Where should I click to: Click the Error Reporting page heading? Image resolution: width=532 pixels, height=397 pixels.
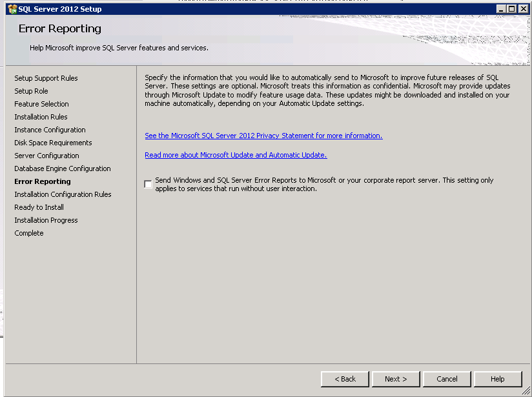pos(59,29)
